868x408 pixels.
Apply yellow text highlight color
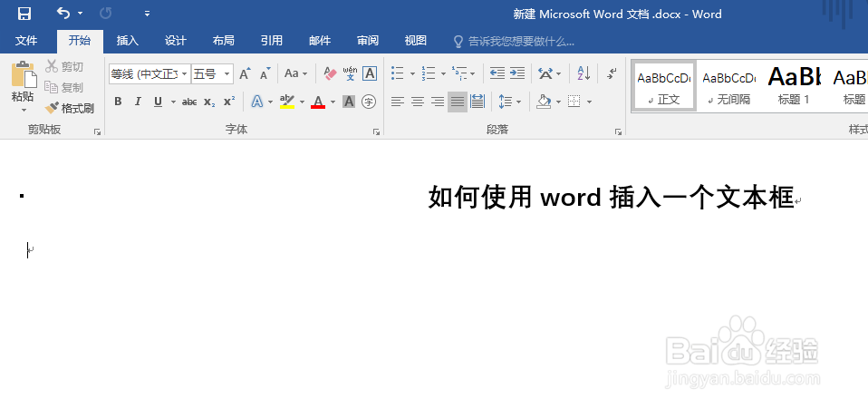pos(286,102)
